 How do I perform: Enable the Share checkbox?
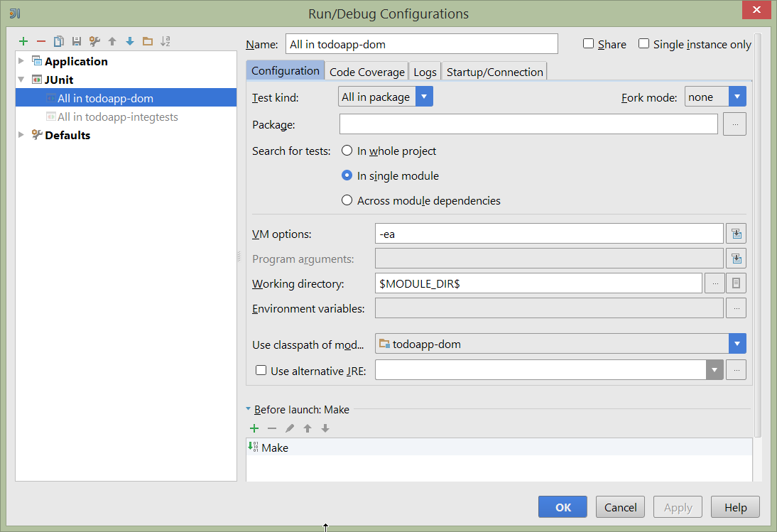588,43
